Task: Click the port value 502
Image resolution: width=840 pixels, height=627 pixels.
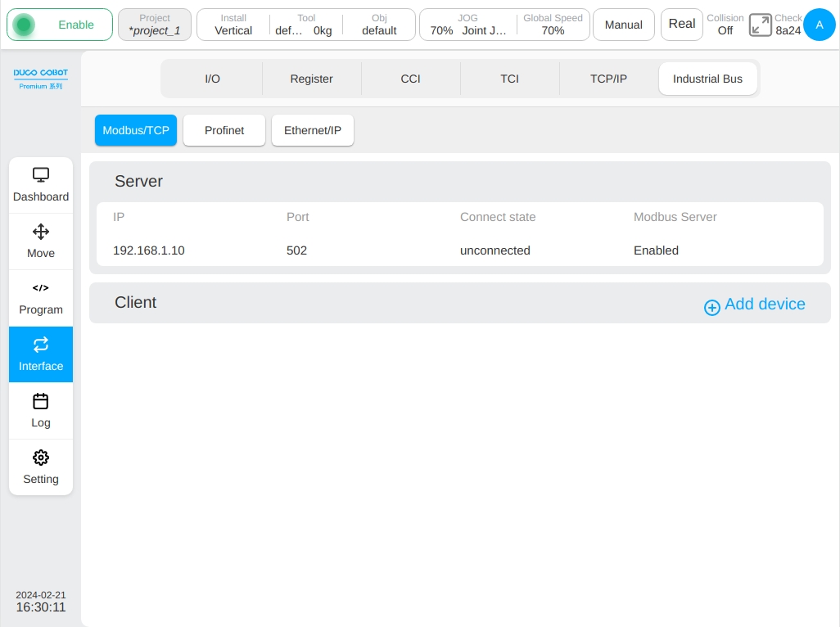Action: coord(297,250)
